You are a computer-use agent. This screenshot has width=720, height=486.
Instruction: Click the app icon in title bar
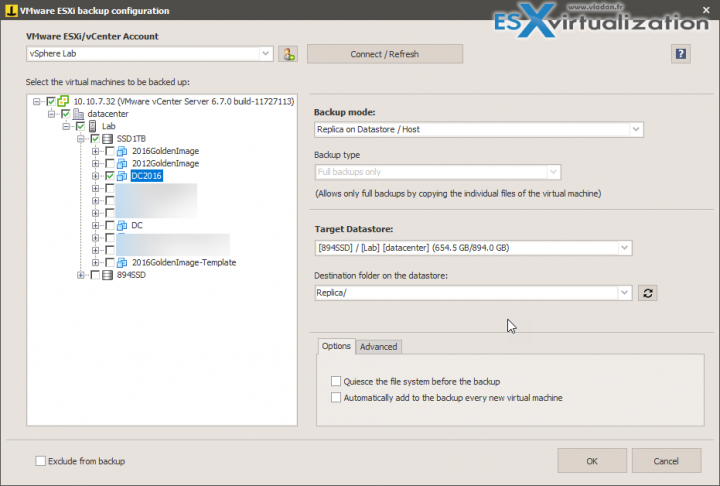(x=11, y=11)
